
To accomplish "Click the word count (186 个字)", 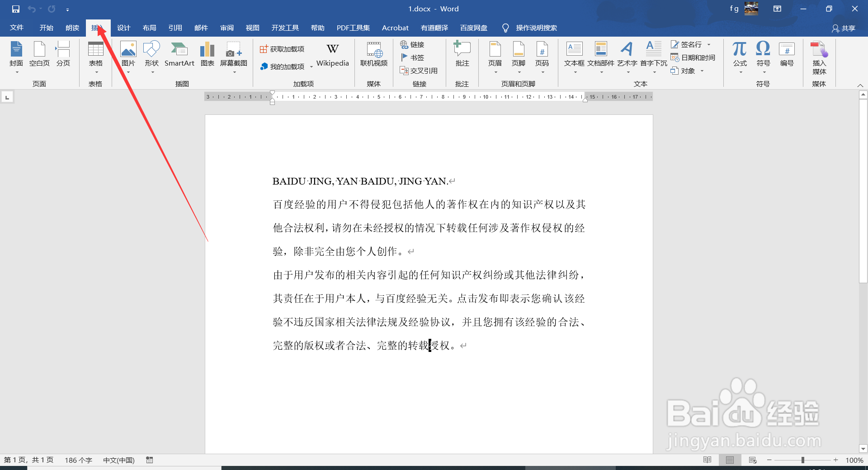I will [78, 460].
